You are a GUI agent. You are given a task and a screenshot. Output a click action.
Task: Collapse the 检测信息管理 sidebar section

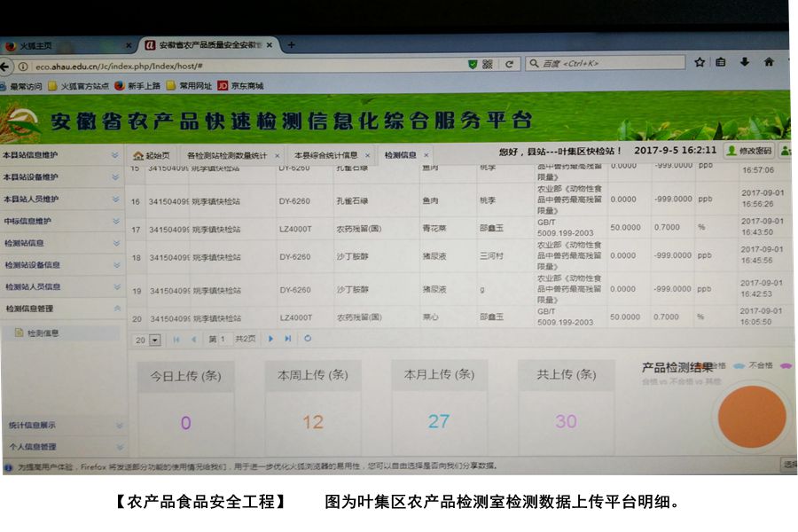click(x=116, y=309)
